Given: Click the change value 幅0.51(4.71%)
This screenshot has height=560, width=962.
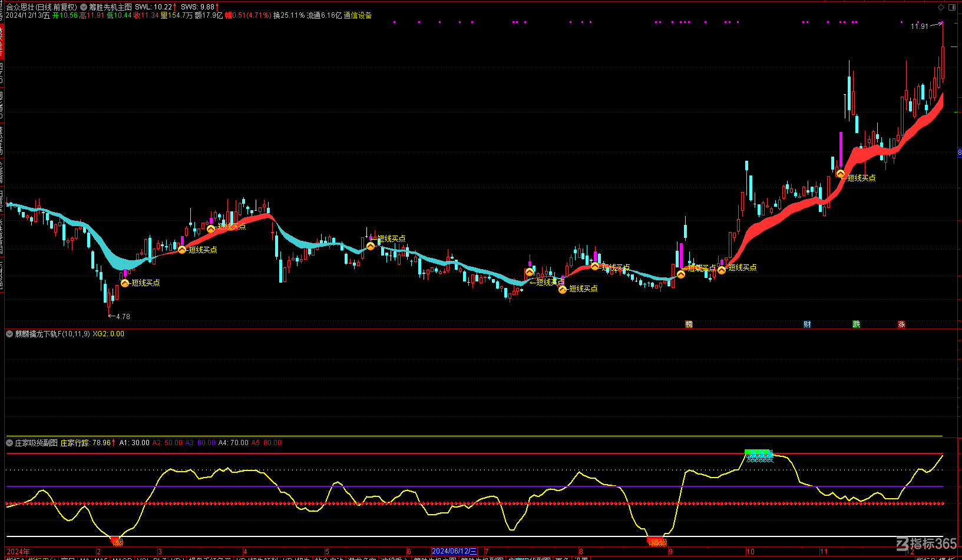Looking at the screenshot, I should [248, 15].
